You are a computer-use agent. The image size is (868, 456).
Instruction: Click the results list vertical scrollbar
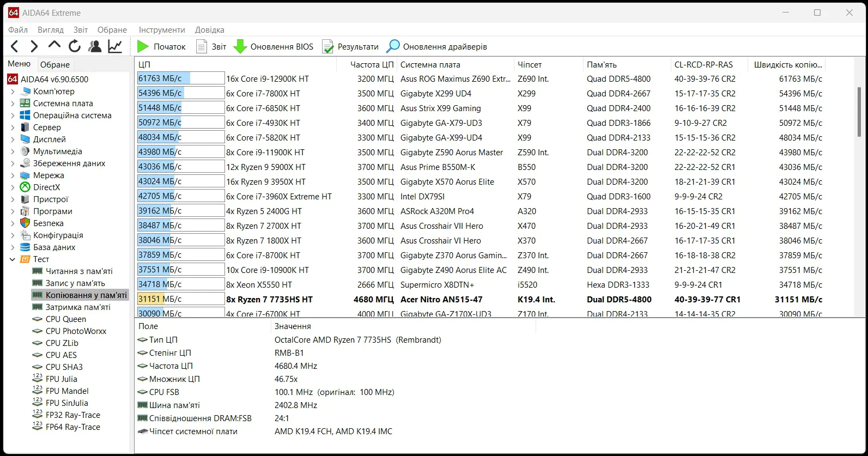[860, 112]
